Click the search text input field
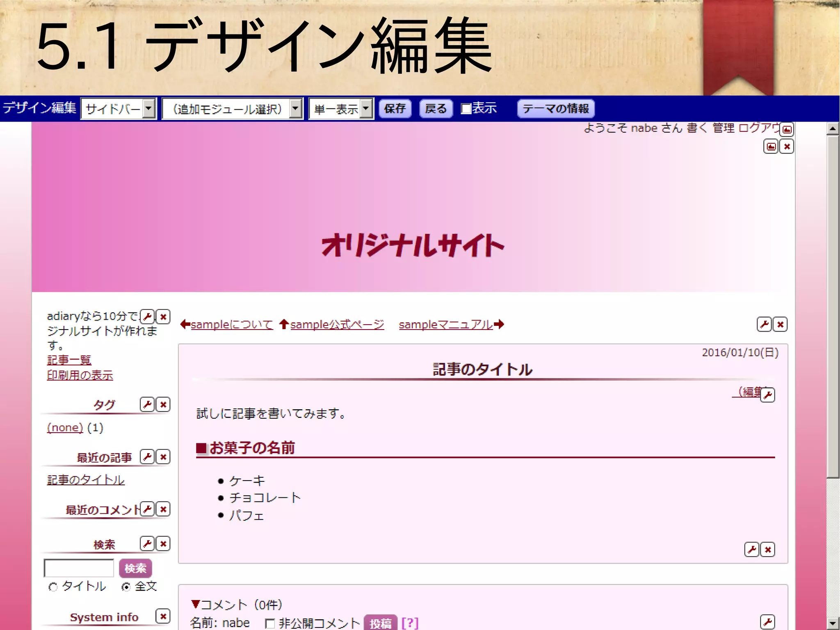The width and height of the screenshot is (840, 630). (79, 568)
